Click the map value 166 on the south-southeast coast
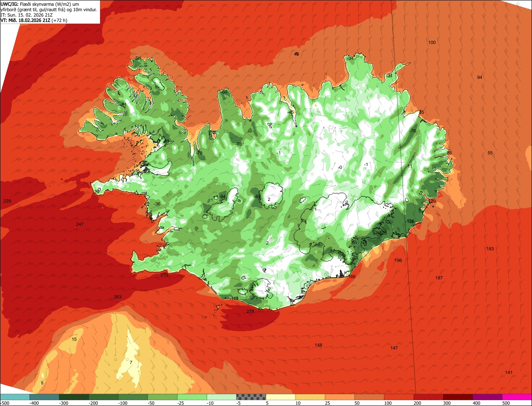Viewport: 532px width, 406px height. click(x=352, y=276)
